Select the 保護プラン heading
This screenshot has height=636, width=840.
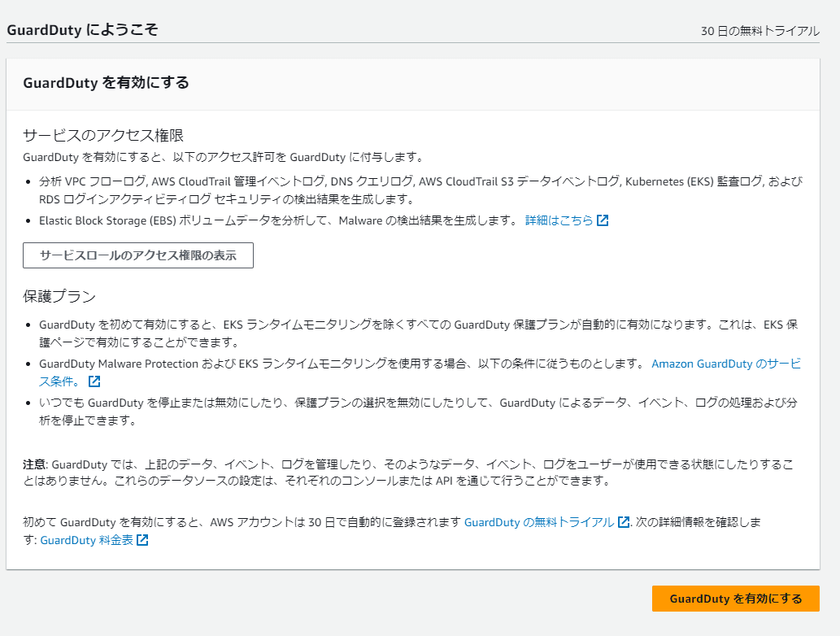(x=59, y=296)
